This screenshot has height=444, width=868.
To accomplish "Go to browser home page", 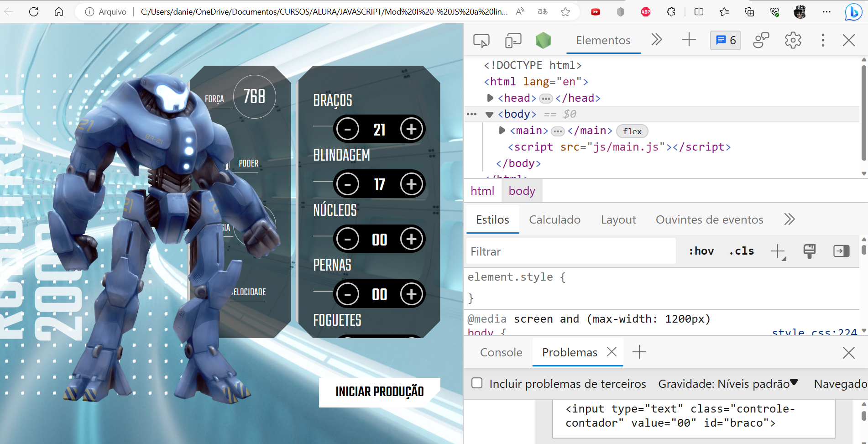I will (x=59, y=11).
